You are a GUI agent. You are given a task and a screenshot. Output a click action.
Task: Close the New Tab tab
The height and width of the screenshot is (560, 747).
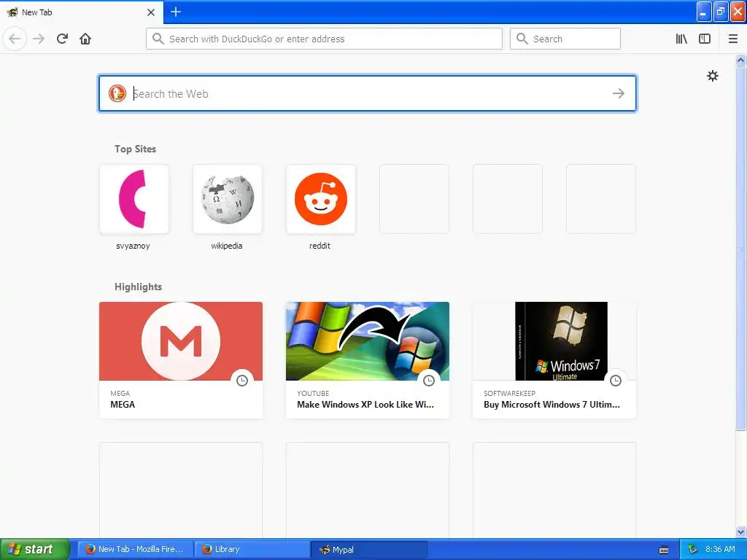click(150, 12)
